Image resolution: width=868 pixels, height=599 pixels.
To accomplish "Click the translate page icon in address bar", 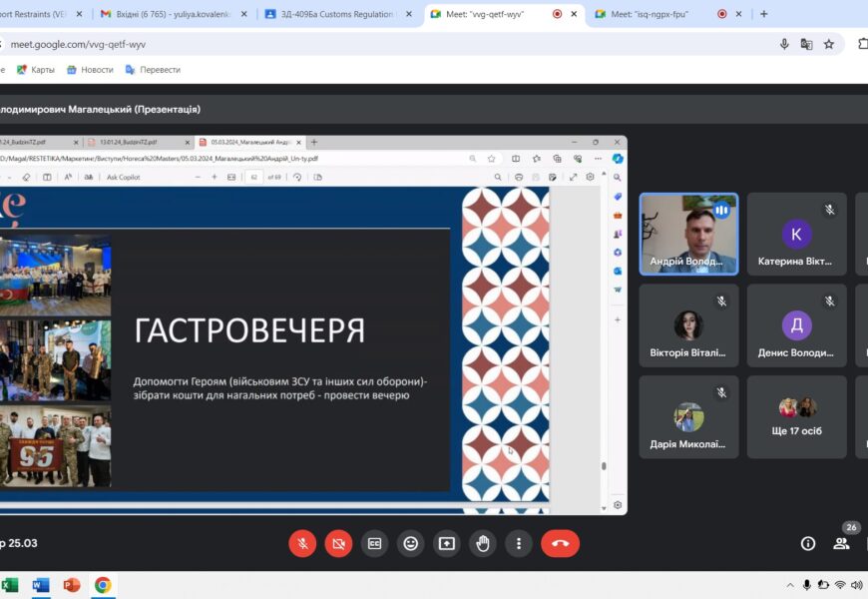I will pos(806,44).
